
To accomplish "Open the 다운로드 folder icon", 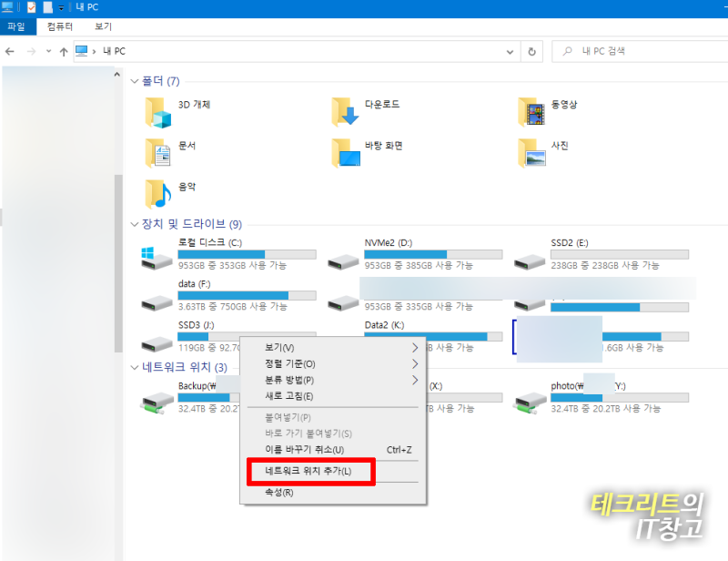I will pyautogui.click(x=345, y=113).
